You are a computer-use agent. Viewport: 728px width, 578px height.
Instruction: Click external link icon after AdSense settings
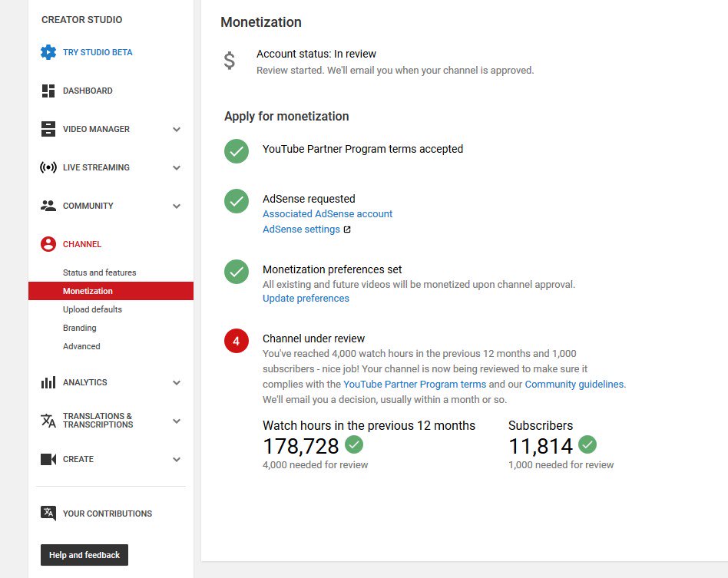coord(347,230)
